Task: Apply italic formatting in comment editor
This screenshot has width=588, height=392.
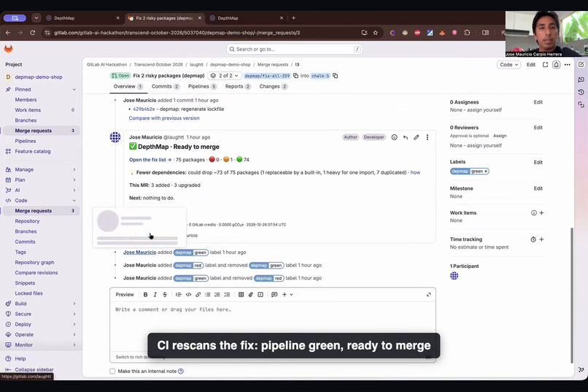Action: [155, 294]
